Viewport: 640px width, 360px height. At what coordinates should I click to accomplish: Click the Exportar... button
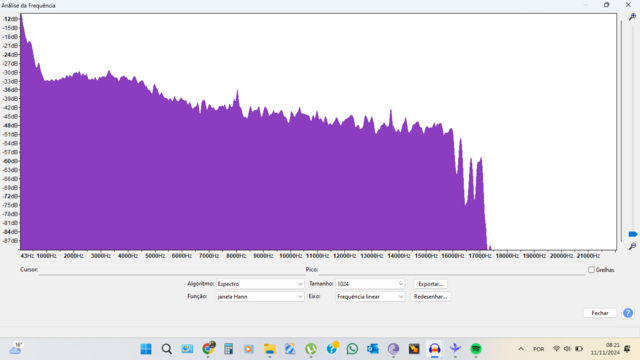click(x=430, y=284)
